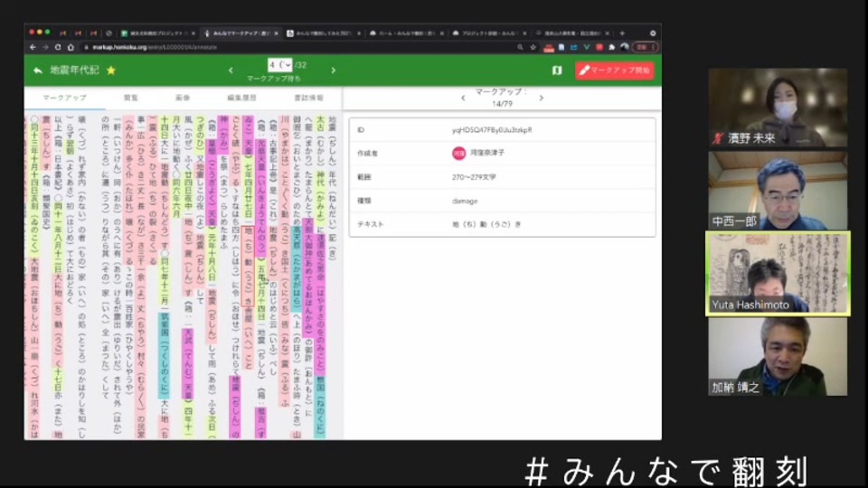
Task: Return using the white back arrow beside 地震年代記
Action: (x=38, y=70)
